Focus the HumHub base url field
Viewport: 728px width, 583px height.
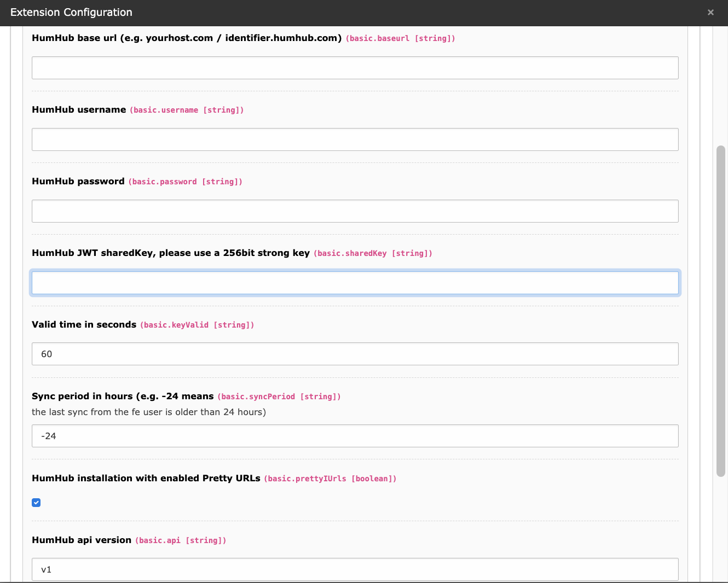tap(355, 68)
